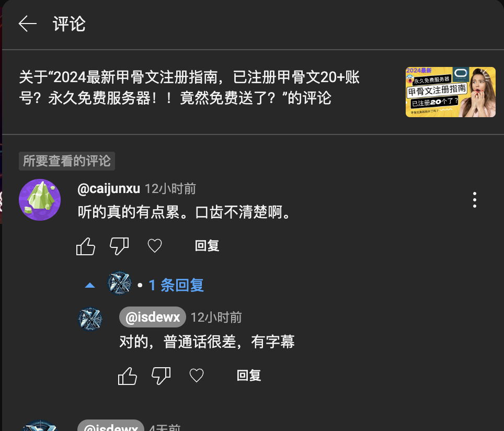The width and height of the screenshot is (504, 431).
Task: Heart the @caijunxu comment
Action: (x=155, y=246)
